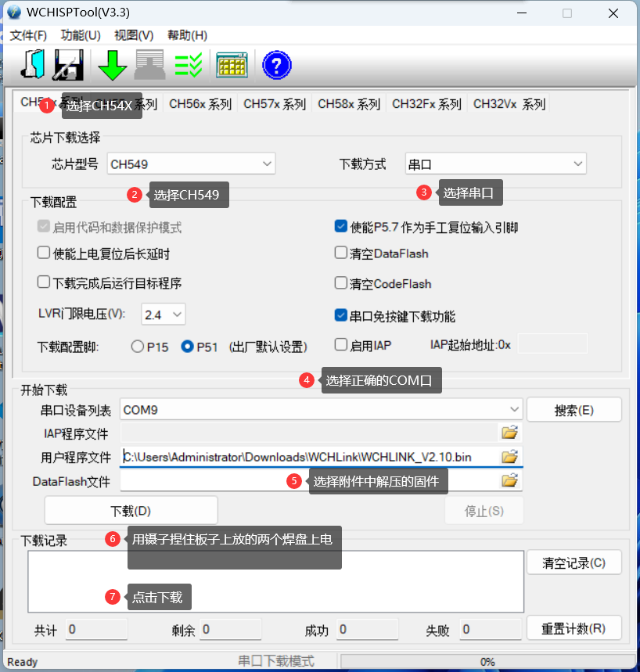Open the 功能(U) menu

(79, 35)
